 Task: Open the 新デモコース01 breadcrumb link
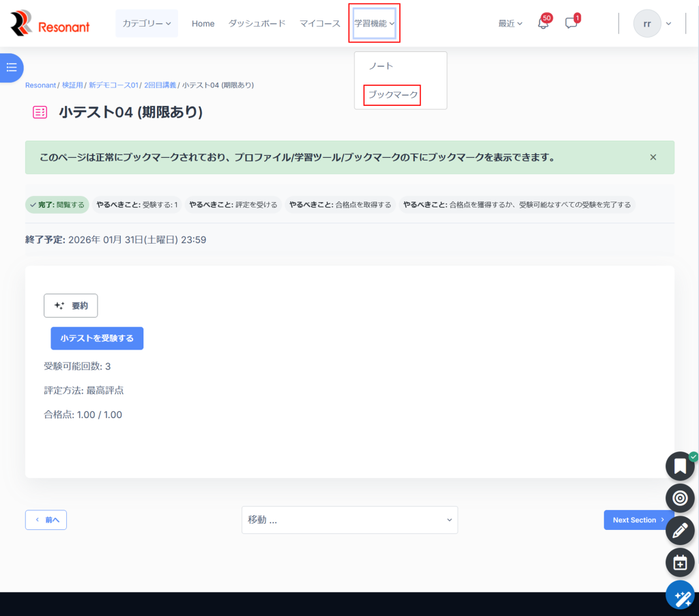tap(113, 85)
